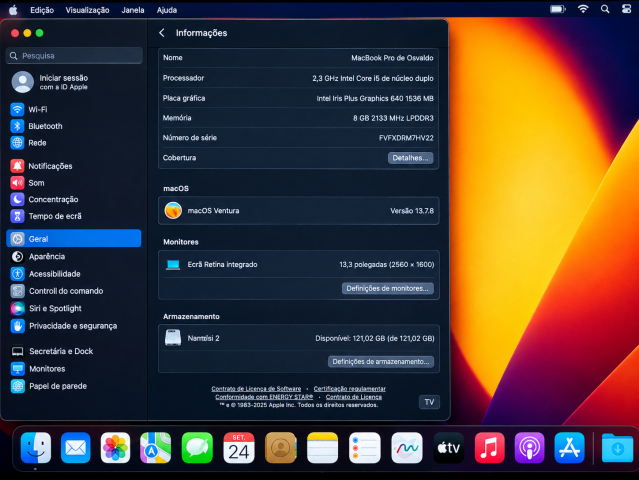Open Contrato de Licença de Software link
Screen dimensions: 639x480
(256, 389)
